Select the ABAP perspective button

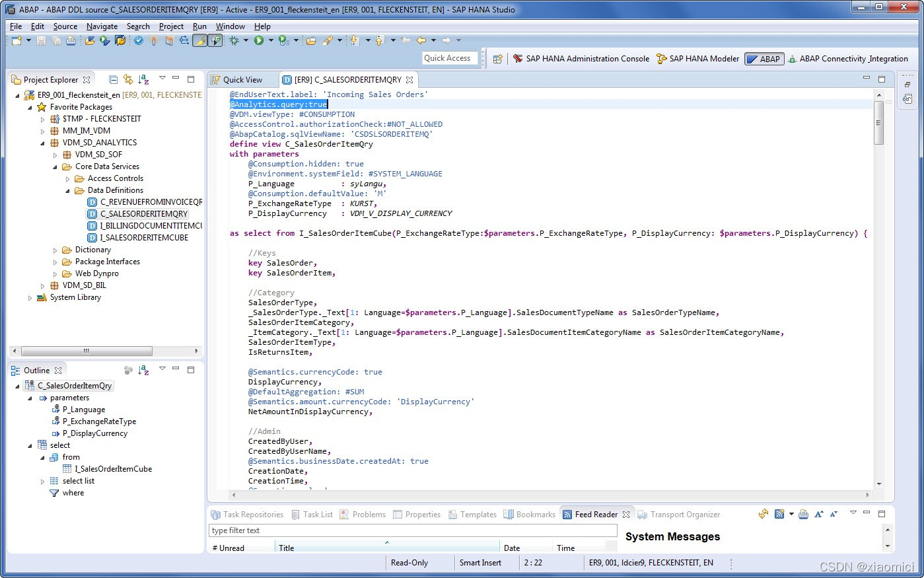click(764, 59)
